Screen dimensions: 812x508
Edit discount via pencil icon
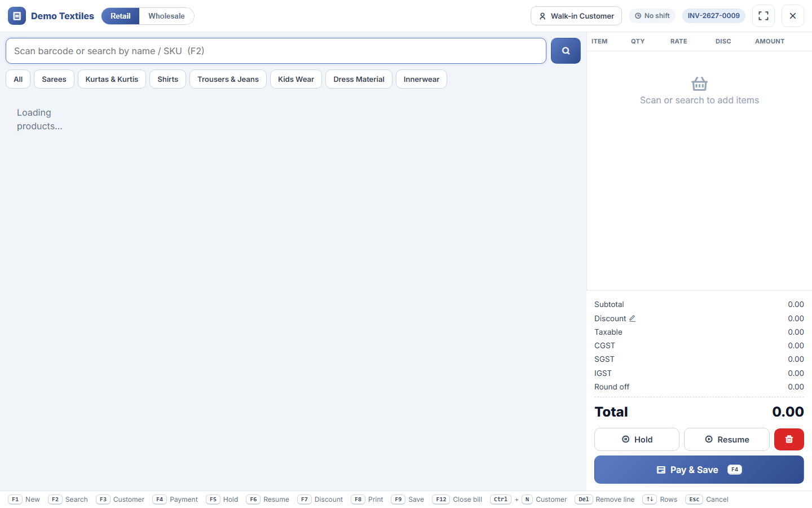click(x=632, y=318)
